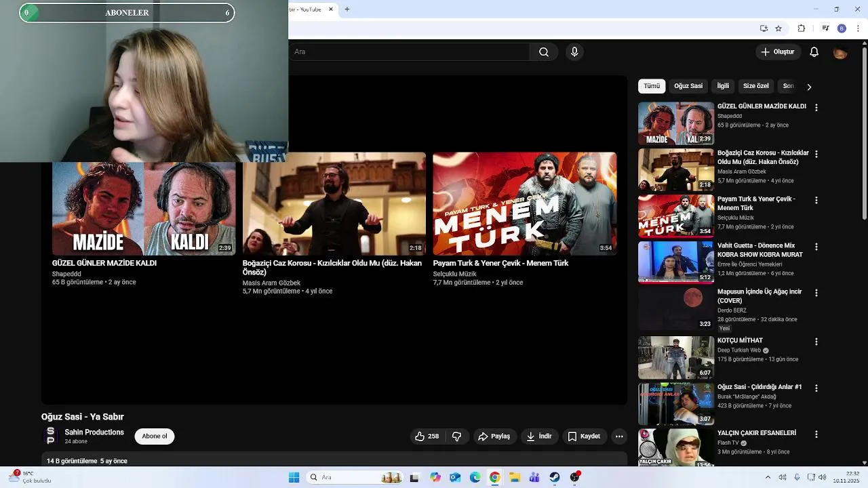Bookmark this page with star icon
The image size is (868, 488).
click(x=778, y=28)
